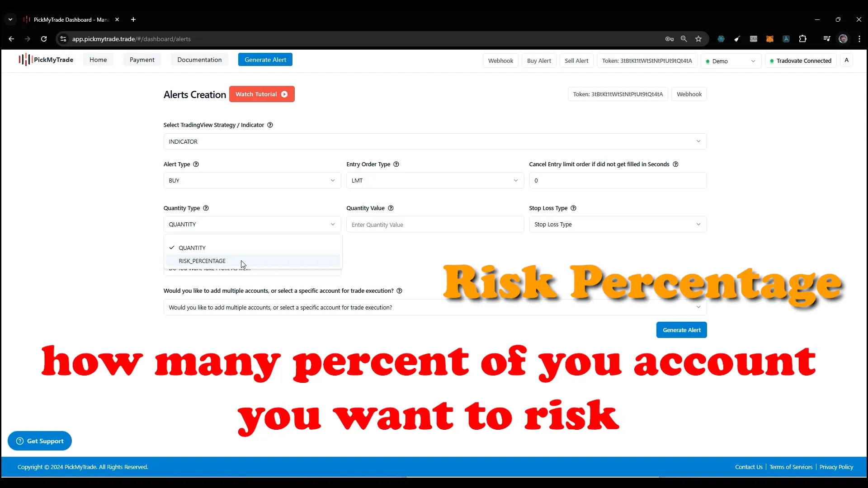Viewport: 868px width, 488px height.
Task: Click the Webhook link near token display
Action: (x=692, y=94)
